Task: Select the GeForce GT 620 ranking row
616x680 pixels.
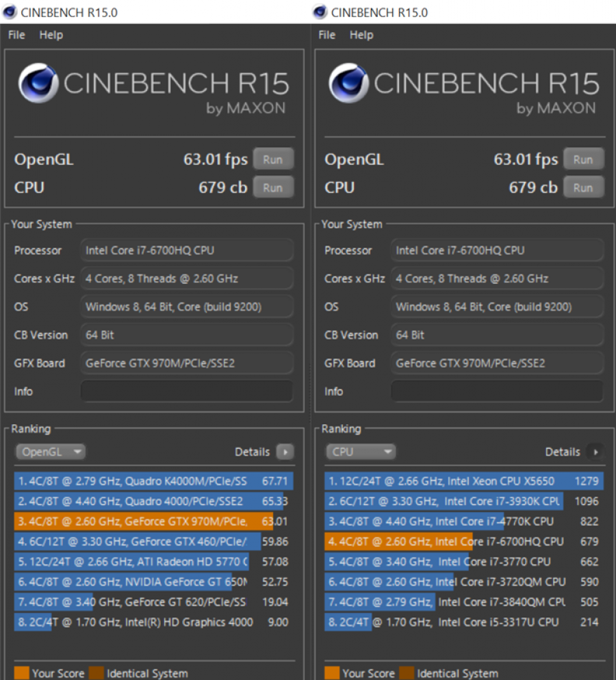Action: [x=153, y=602]
